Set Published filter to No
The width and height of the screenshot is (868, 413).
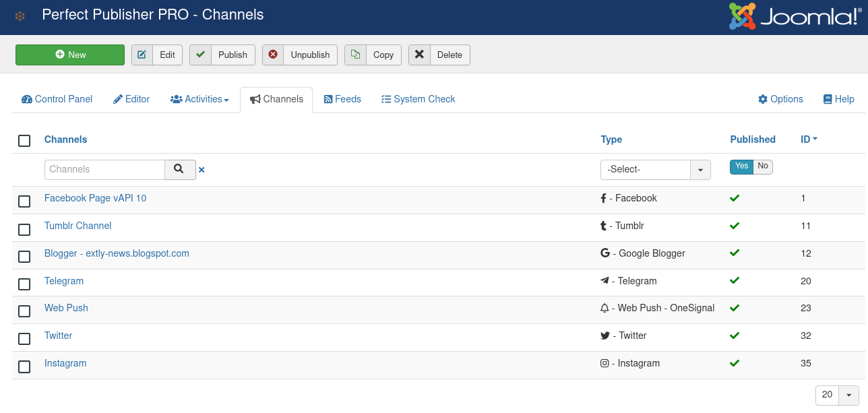point(763,166)
